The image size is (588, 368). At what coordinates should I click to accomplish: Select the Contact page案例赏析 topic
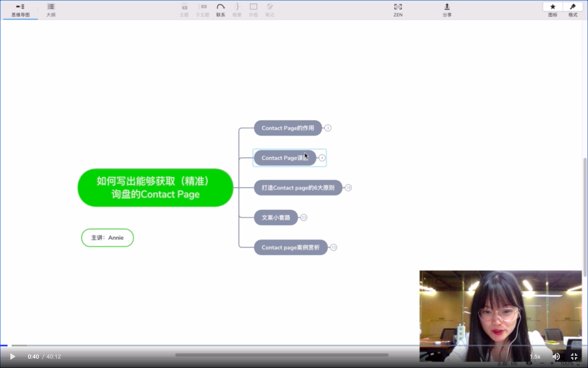291,247
